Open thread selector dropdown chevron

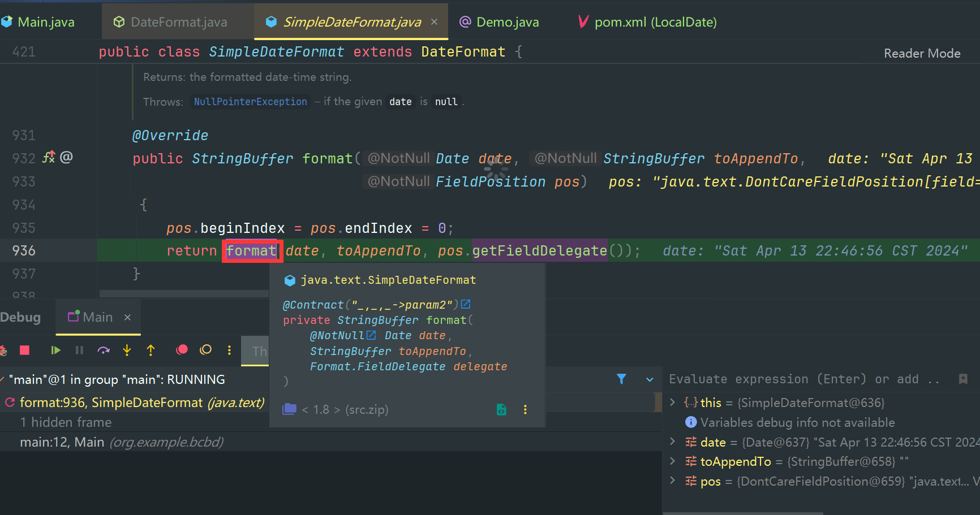coord(650,379)
